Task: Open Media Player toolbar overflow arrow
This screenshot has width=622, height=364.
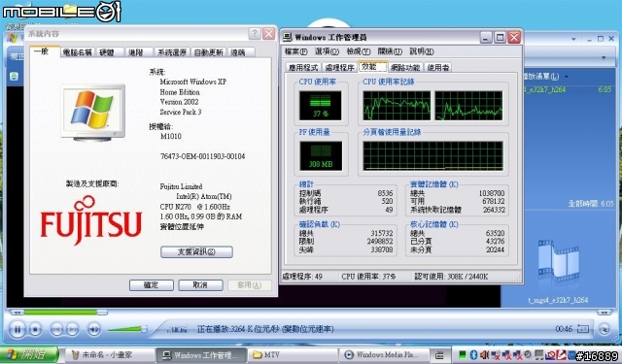Action: coord(604,58)
